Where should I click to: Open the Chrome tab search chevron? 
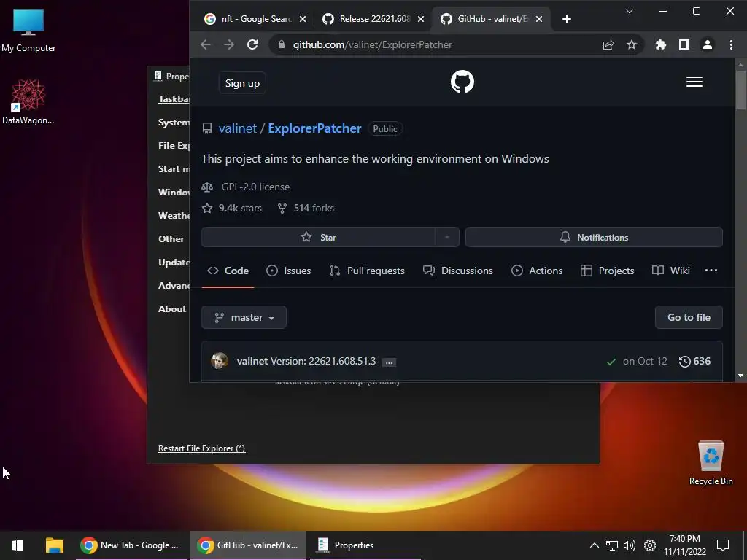pyautogui.click(x=630, y=11)
